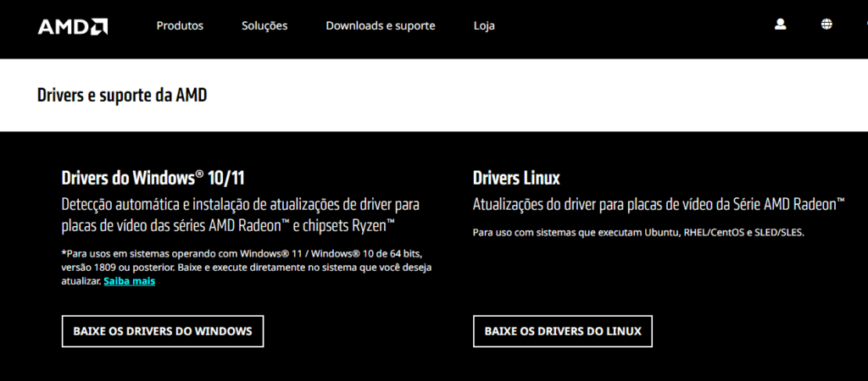Go to the Loja menu item
This screenshot has height=381, width=868.
click(484, 25)
